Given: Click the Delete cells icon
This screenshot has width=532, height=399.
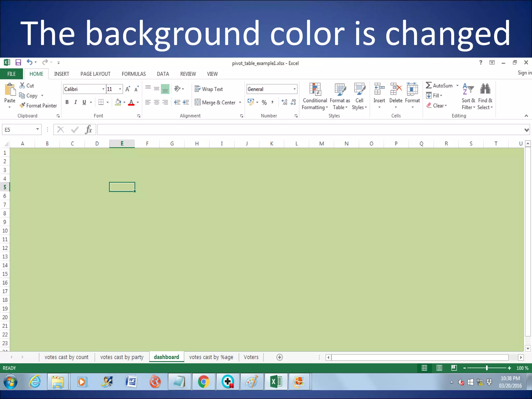Looking at the screenshot, I should pos(396,89).
